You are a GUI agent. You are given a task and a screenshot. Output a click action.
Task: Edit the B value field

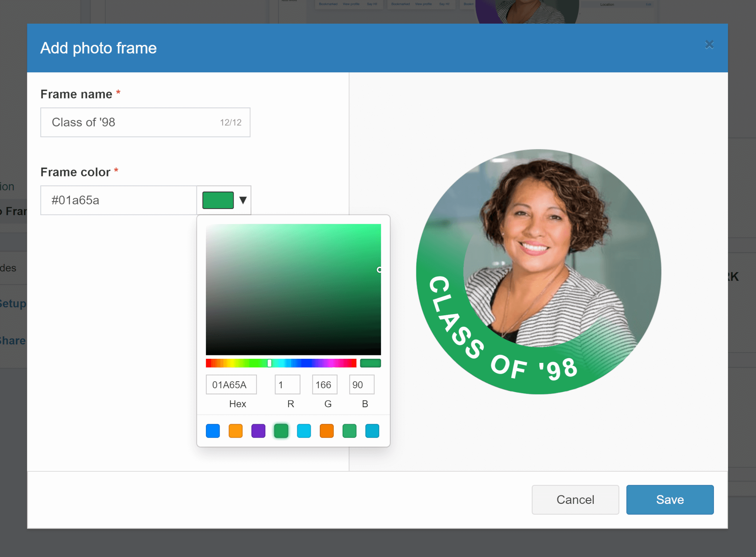[361, 384]
